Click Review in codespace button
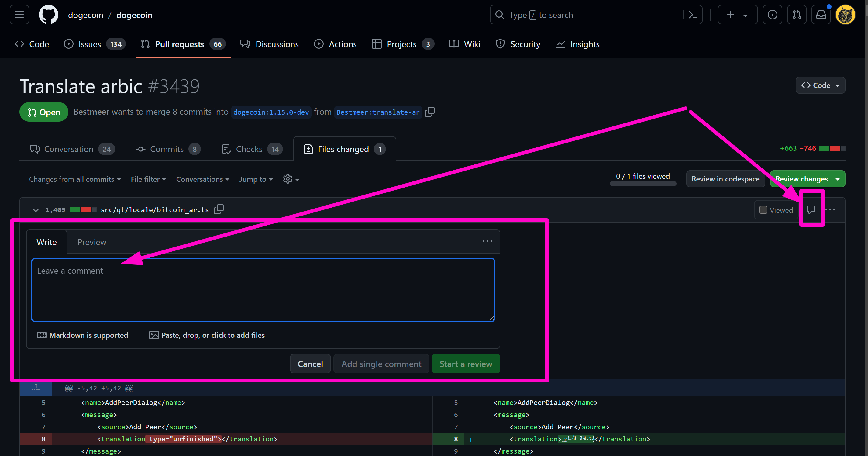 pyautogui.click(x=725, y=179)
